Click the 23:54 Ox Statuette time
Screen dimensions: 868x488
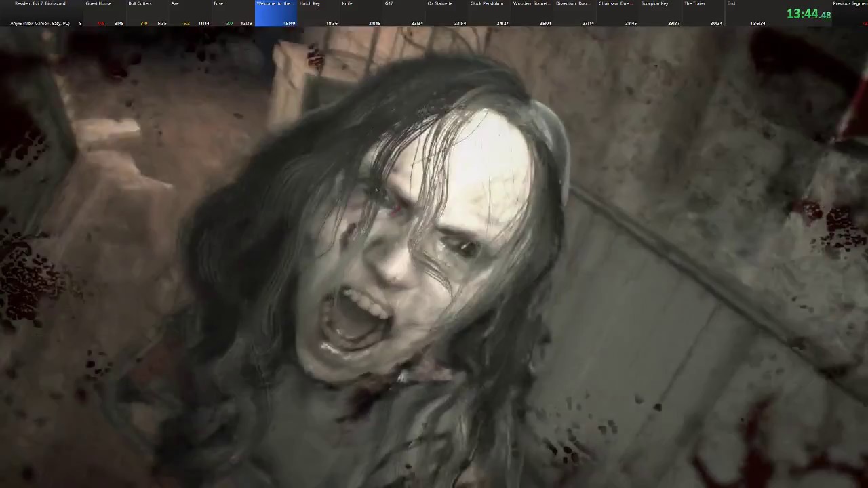tap(460, 24)
